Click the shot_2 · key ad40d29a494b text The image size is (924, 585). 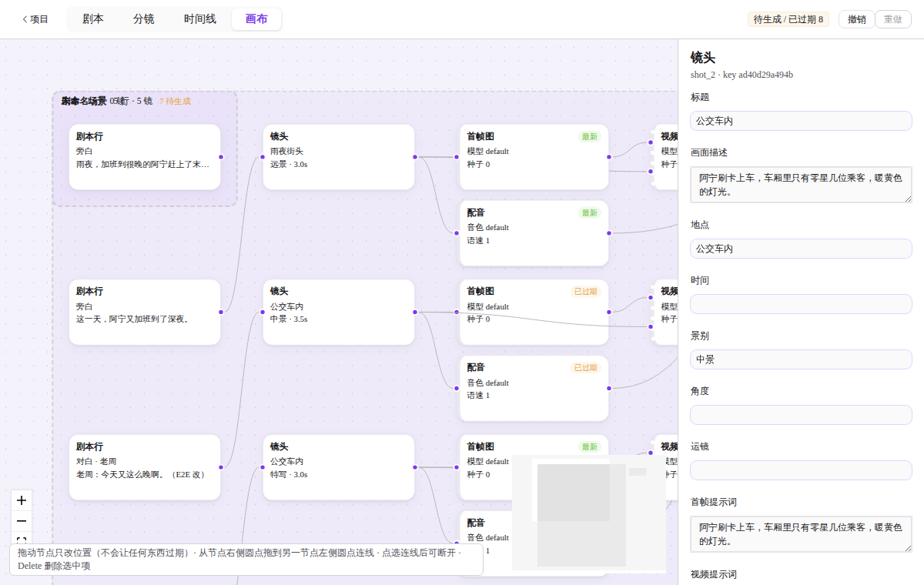742,75
